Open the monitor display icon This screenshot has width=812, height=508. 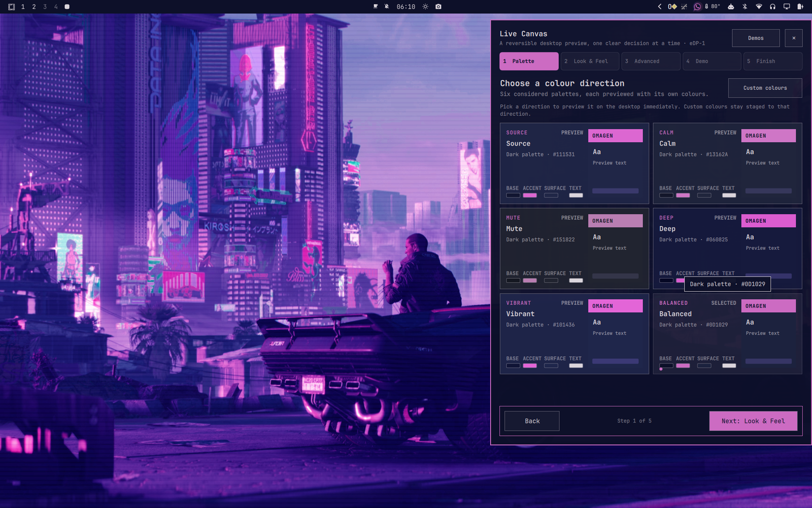tap(787, 7)
